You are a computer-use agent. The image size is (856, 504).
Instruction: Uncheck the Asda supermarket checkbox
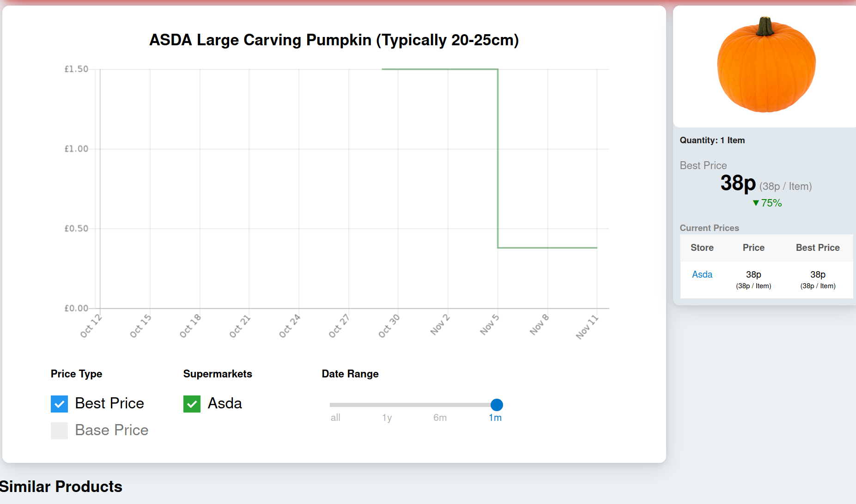click(192, 404)
